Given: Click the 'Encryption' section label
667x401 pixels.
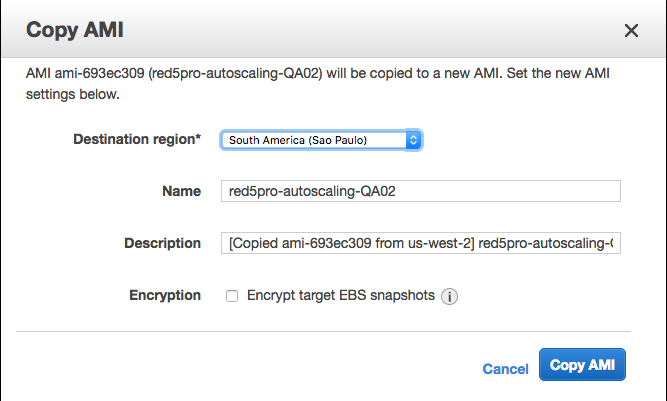Looking at the screenshot, I should (165, 295).
